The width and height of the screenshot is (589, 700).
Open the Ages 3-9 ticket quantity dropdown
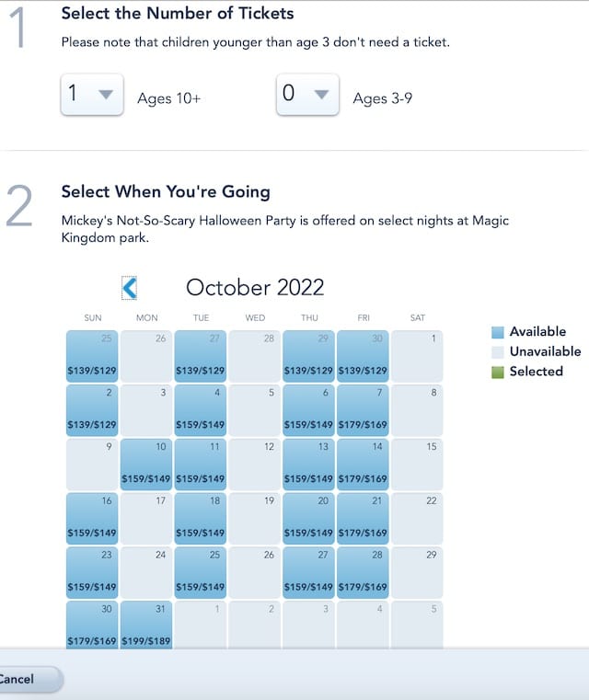click(307, 94)
